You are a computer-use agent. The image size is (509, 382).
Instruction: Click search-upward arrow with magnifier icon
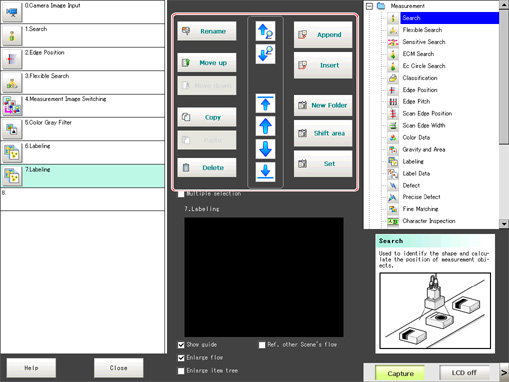click(x=265, y=31)
